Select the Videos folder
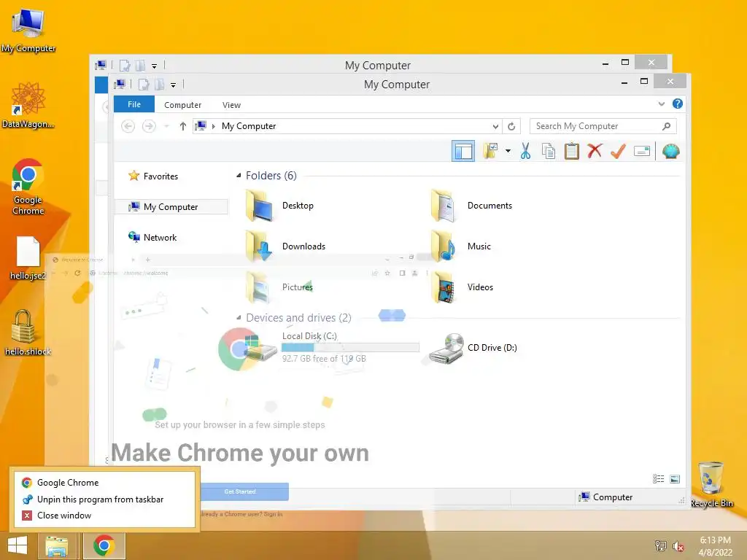The height and width of the screenshot is (560, 747). pos(462,287)
